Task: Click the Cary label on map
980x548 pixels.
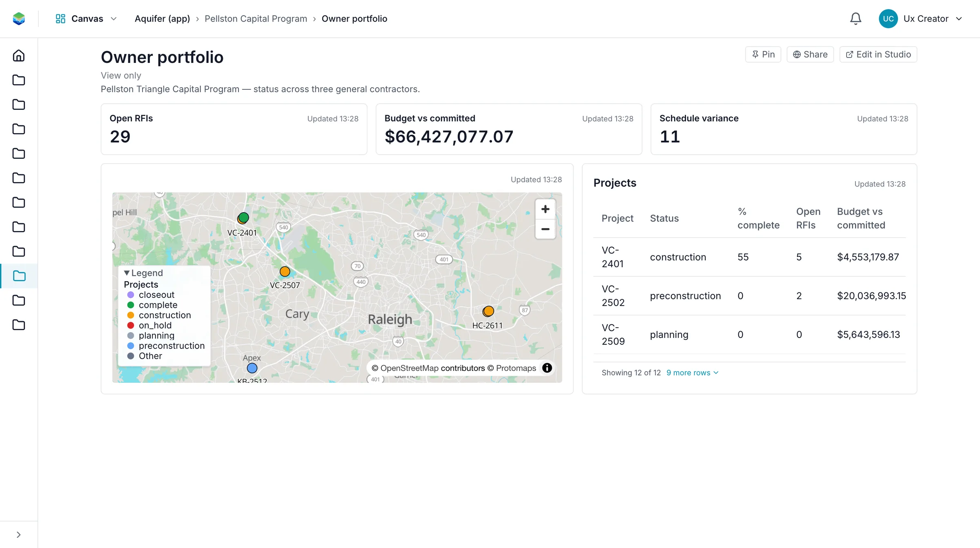Action: [297, 314]
